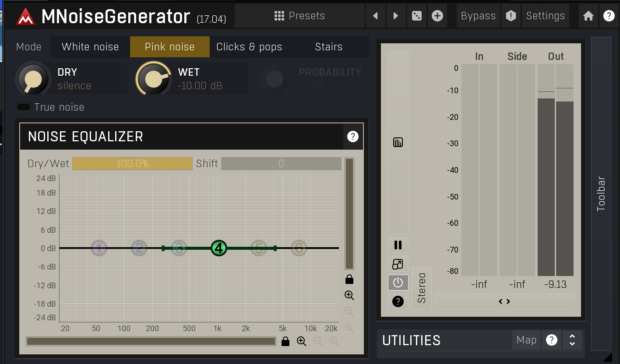Screen dimensions: 620x364
Task: Click the left equalizer band width handle
Action: coord(163,248)
